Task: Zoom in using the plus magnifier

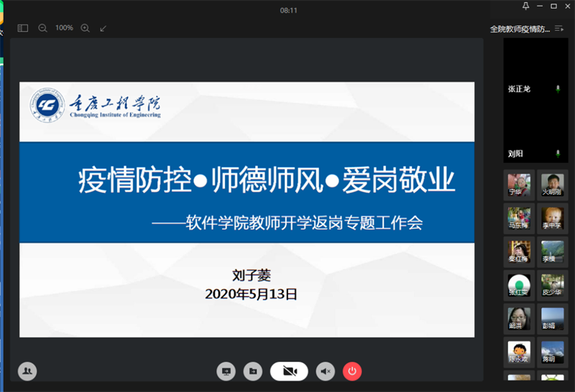Action: (x=85, y=28)
